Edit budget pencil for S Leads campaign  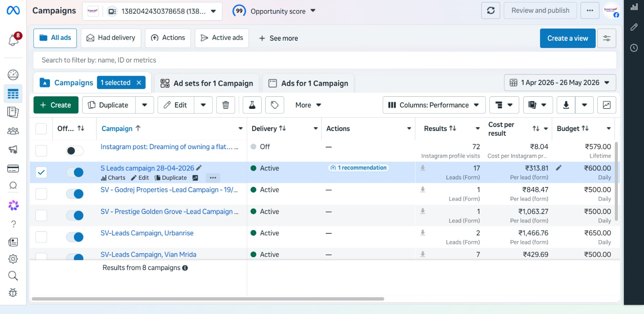coord(559,168)
